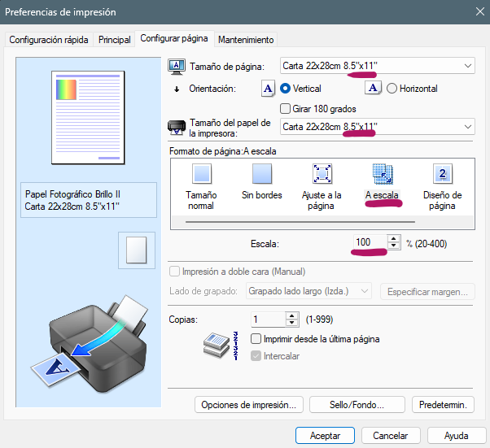Select the Diseño de página icon
This screenshot has width=490, height=448.
point(442,172)
